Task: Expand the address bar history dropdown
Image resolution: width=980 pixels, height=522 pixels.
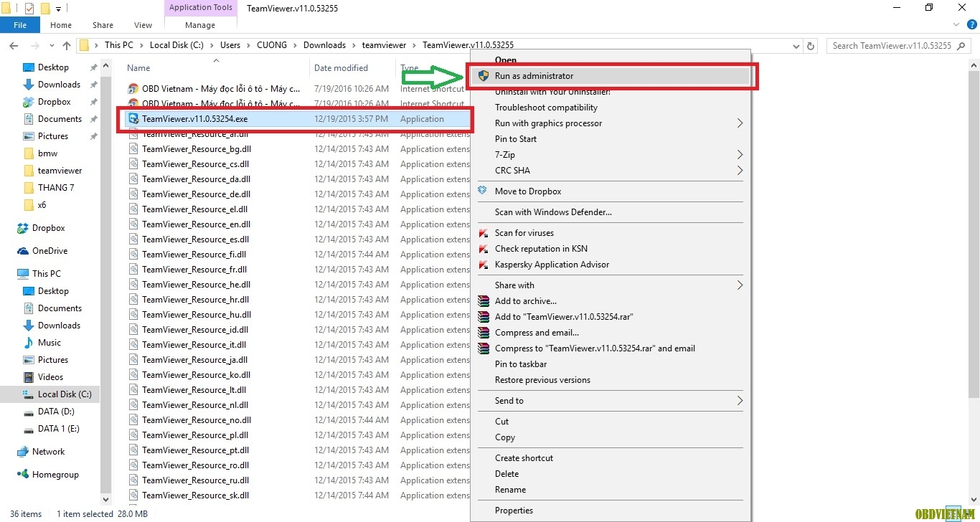Action: tap(796, 46)
